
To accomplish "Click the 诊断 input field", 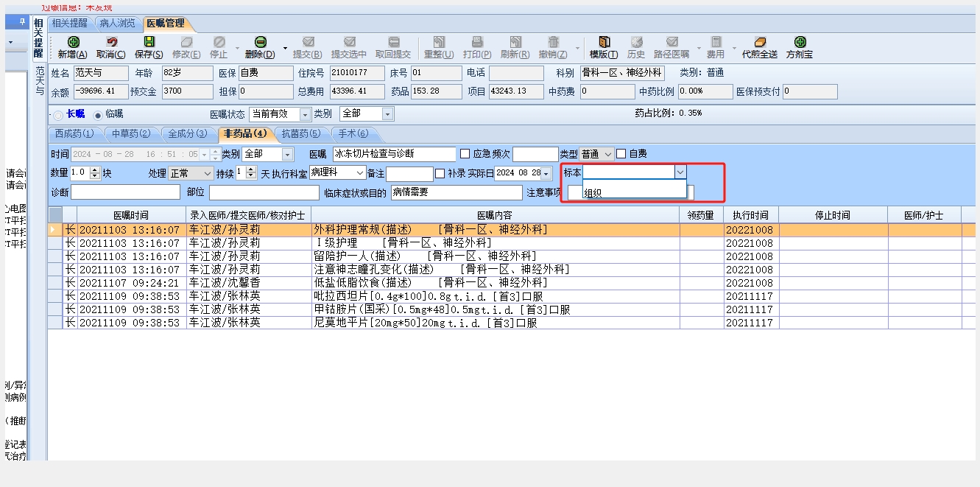I will [125, 192].
